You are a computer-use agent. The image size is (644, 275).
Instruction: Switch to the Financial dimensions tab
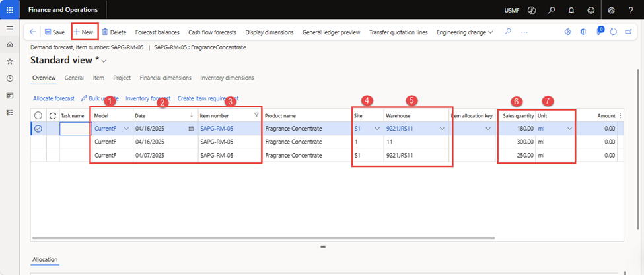tap(166, 78)
